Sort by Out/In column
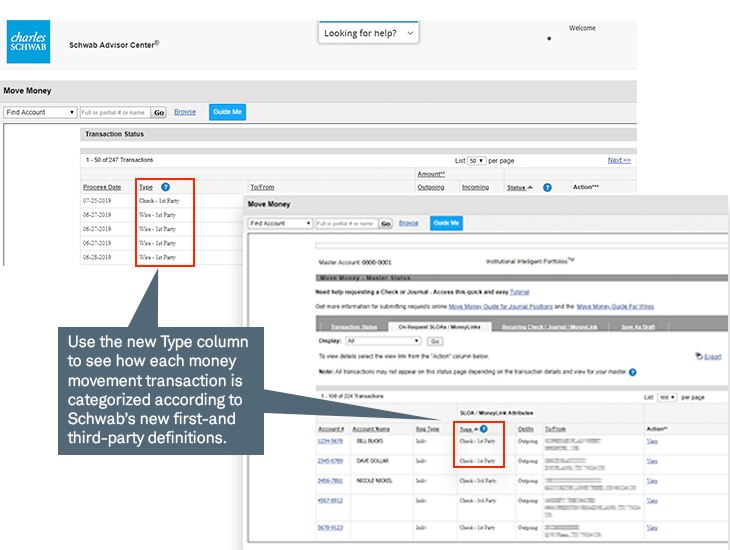The width and height of the screenshot is (730, 550). point(526,429)
